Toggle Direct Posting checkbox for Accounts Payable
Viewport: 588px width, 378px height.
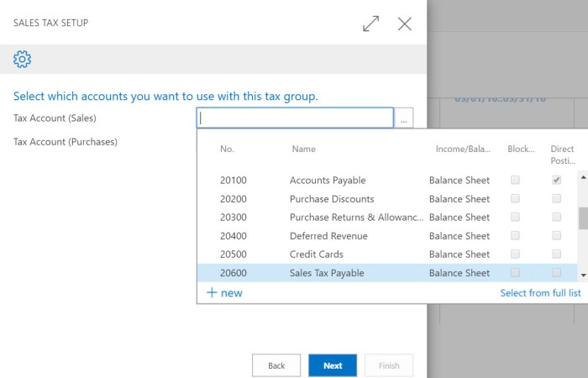point(556,181)
